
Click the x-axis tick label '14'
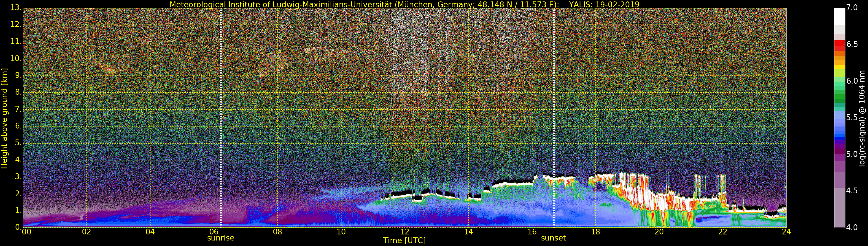point(468,232)
